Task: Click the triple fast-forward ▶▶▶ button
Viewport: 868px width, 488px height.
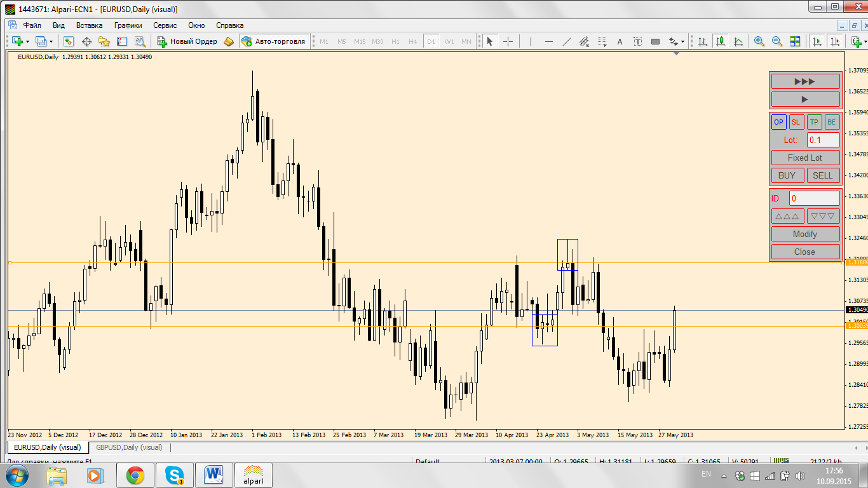Action: pyautogui.click(x=805, y=81)
